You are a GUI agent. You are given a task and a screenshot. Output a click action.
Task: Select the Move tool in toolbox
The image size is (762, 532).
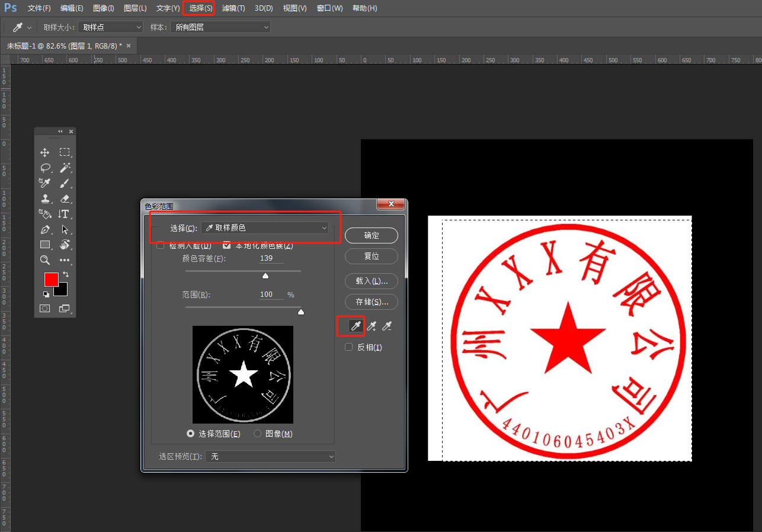(x=45, y=152)
